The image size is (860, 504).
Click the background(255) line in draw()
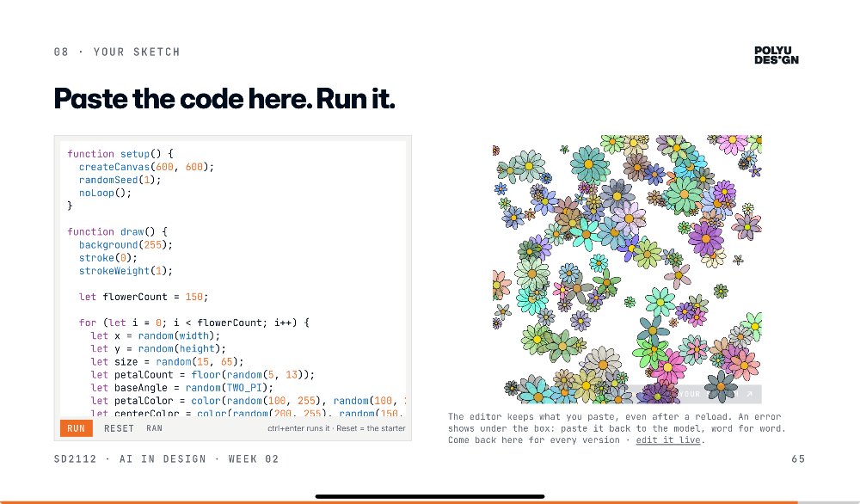point(126,244)
